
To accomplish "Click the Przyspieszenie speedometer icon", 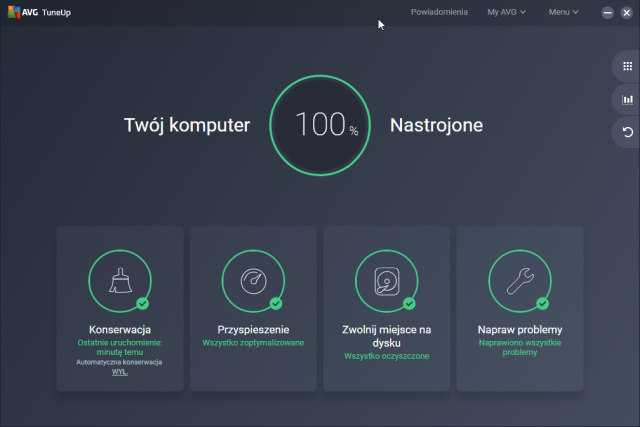I will 253,281.
